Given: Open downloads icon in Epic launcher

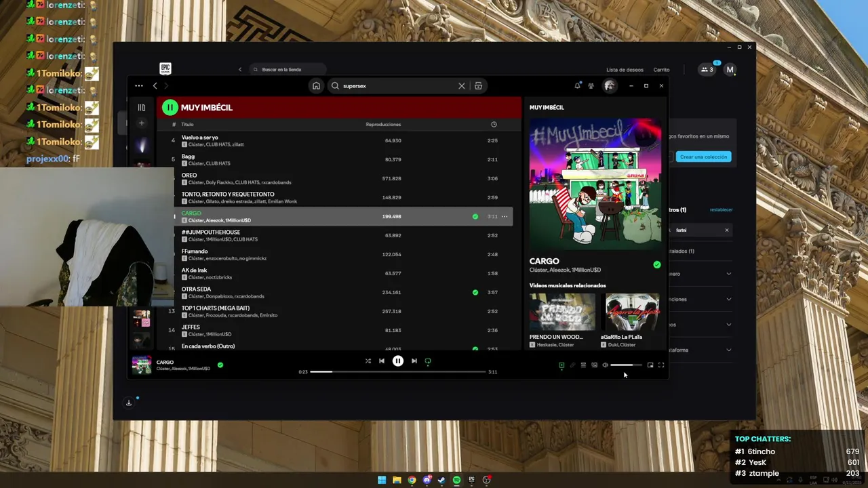Looking at the screenshot, I should click(129, 403).
